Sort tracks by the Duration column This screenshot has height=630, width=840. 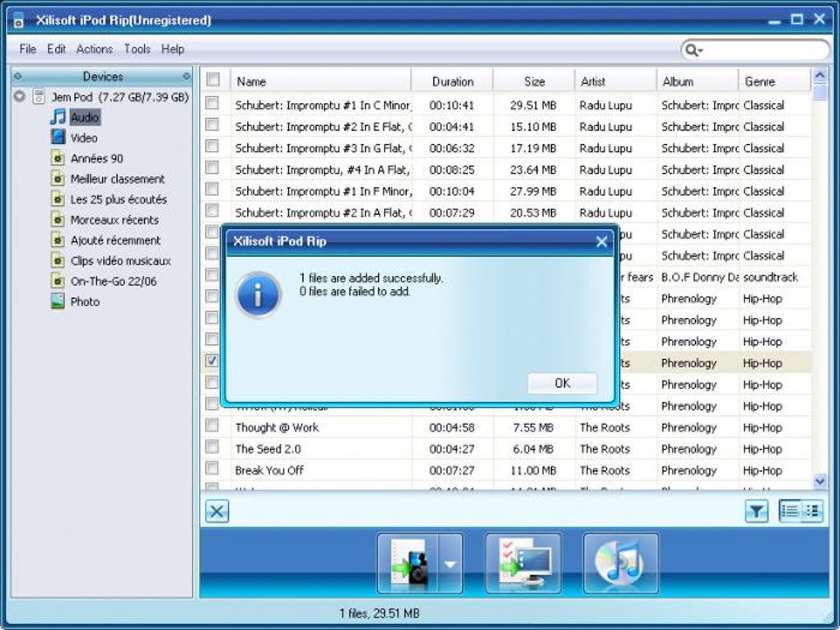[452, 81]
